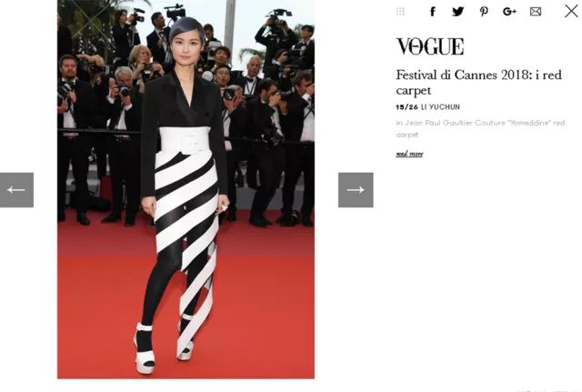This screenshot has width=582, height=392.
Task: Click the Vogue logo
Action: point(430,46)
